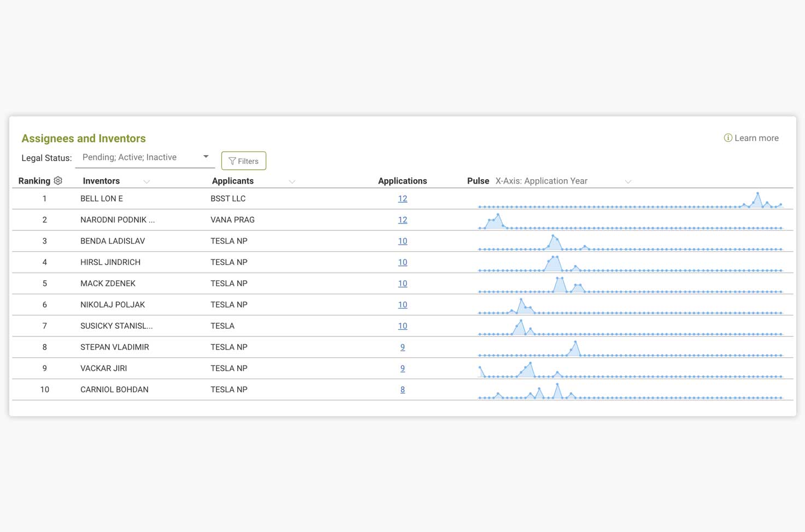Screen dimensions: 805x532
Task: Open the Ranking settings gear icon
Action: (x=58, y=181)
